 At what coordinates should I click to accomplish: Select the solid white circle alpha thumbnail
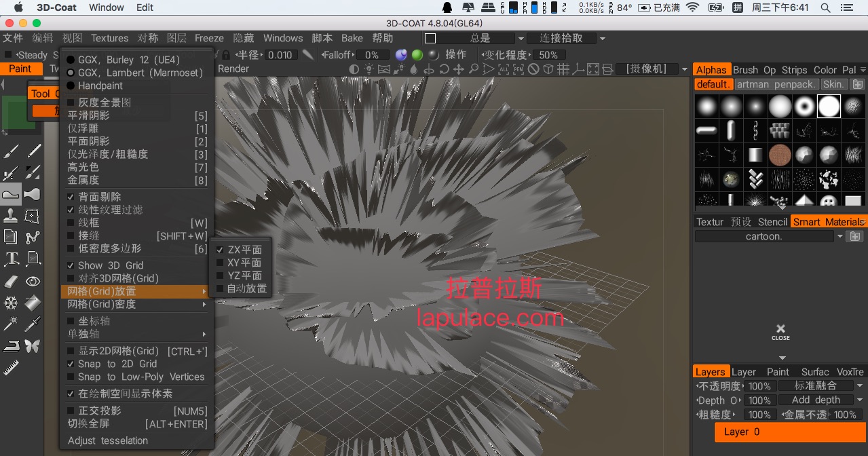tap(829, 106)
